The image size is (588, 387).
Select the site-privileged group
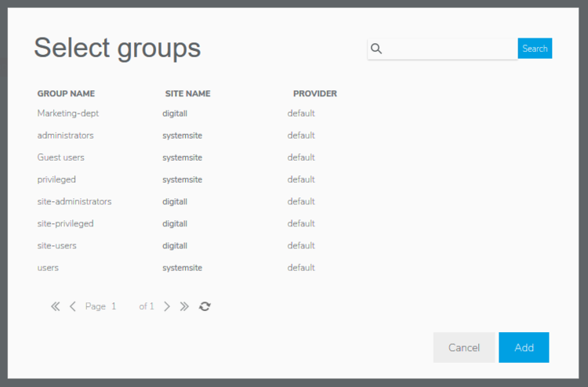(x=65, y=223)
